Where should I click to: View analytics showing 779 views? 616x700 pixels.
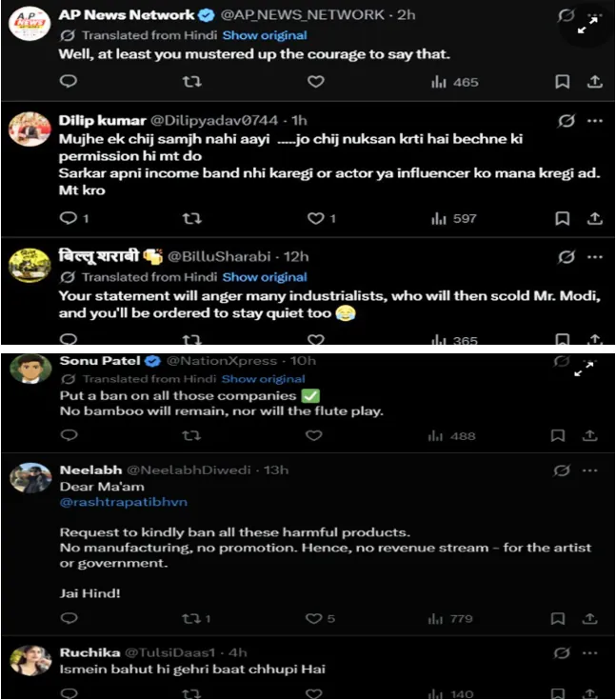tap(450, 619)
